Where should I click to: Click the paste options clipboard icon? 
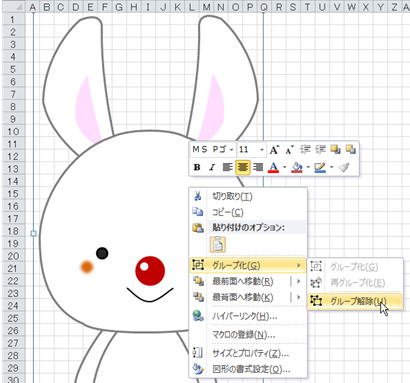[198, 228]
